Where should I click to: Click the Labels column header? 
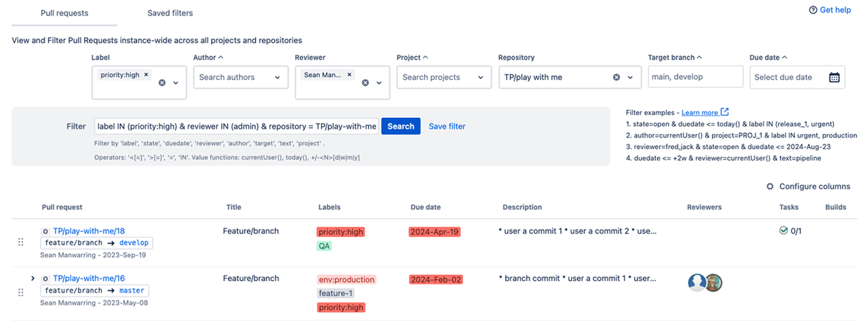click(x=330, y=207)
